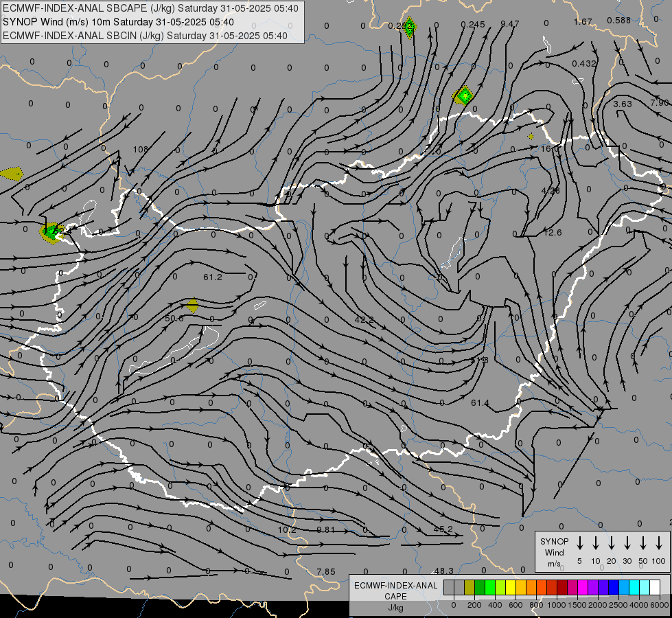Click the bright green CAPE diamond above the northern border
Screen dimensions: 672x618
click(464, 95)
